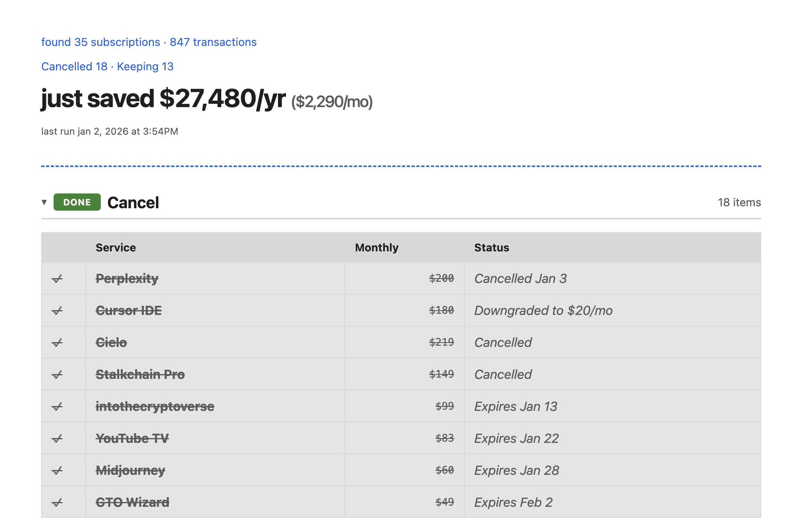
Task: Click the $149 price for Stalkchain Pro
Action: pos(442,374)
